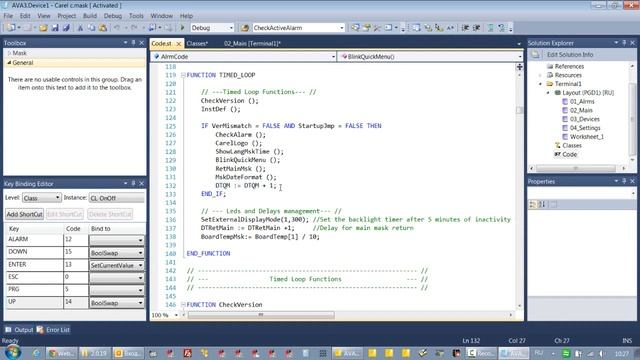Click the Save toolbar icon
Viewport: 640px width, 360px height.
tap(55, 28)
